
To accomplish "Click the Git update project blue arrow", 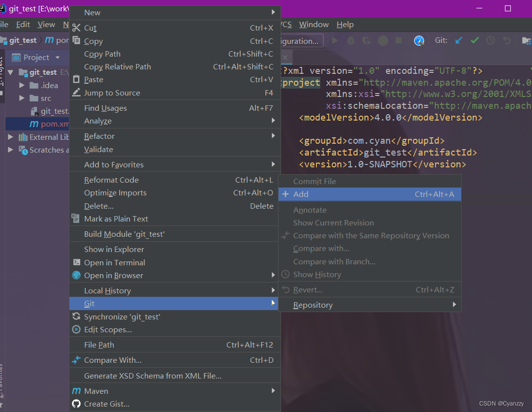I will tap(459, 40).
